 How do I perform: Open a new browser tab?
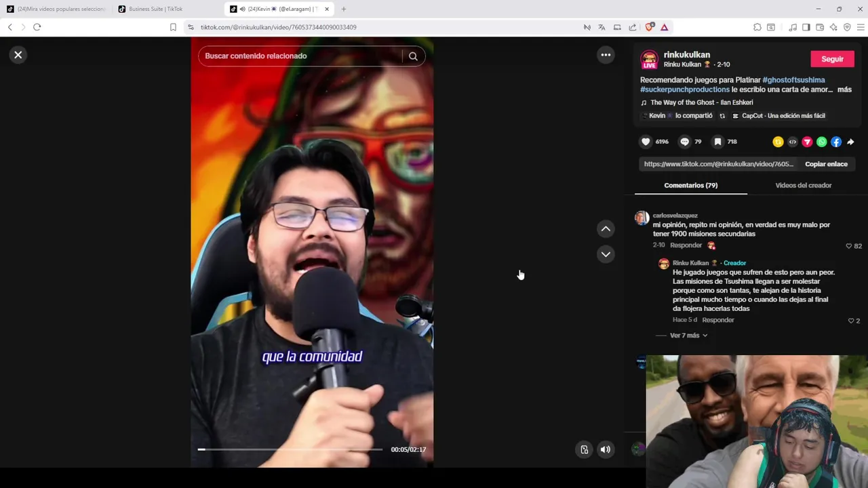[x=344, y=9]
